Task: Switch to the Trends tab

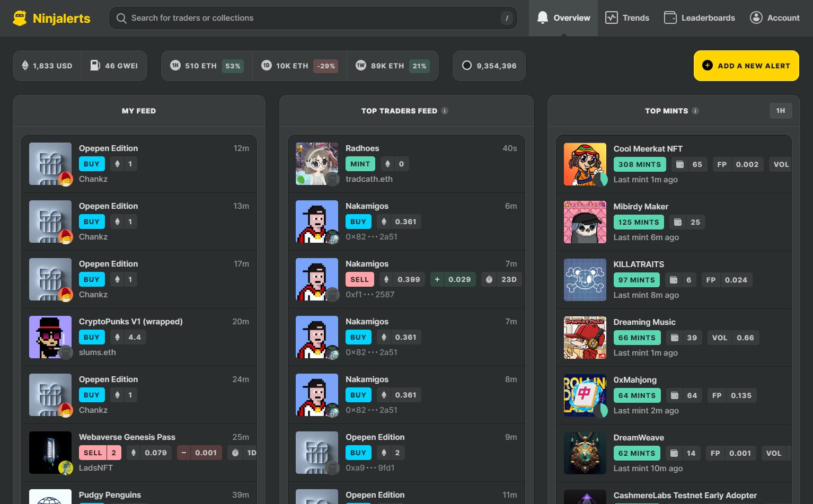Action: pyautogui.click(x=627, y=18)
